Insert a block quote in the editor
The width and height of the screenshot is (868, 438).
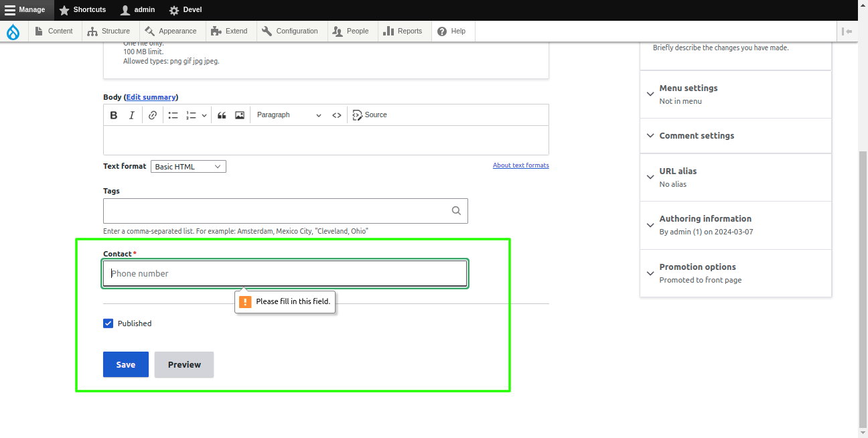[x=222, y=115]
